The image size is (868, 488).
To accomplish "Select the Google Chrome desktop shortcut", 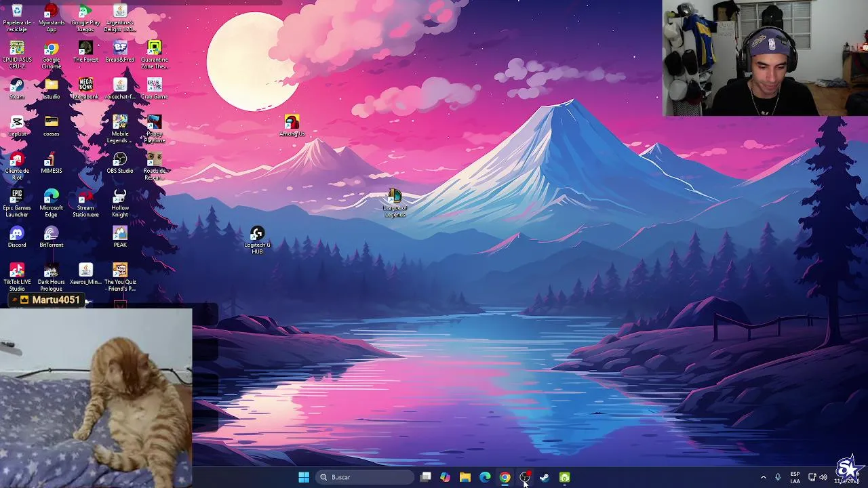I will coord(52,55).
